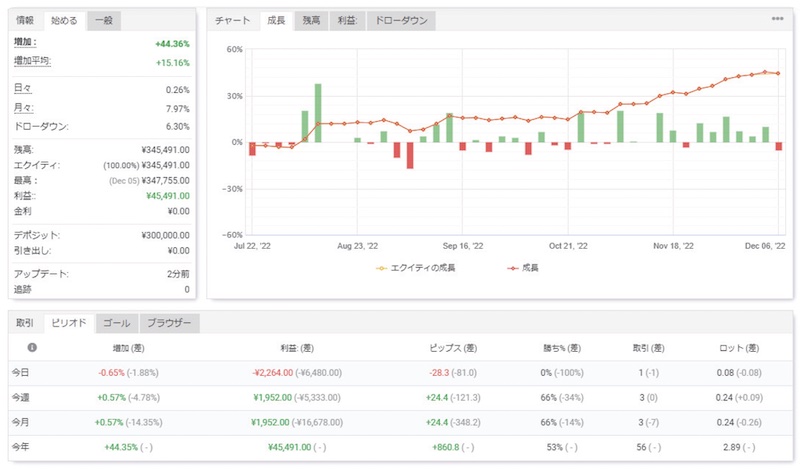Click the info icon in table header
800x469 pixels.
pyautogui.click(x=32, y=348)
